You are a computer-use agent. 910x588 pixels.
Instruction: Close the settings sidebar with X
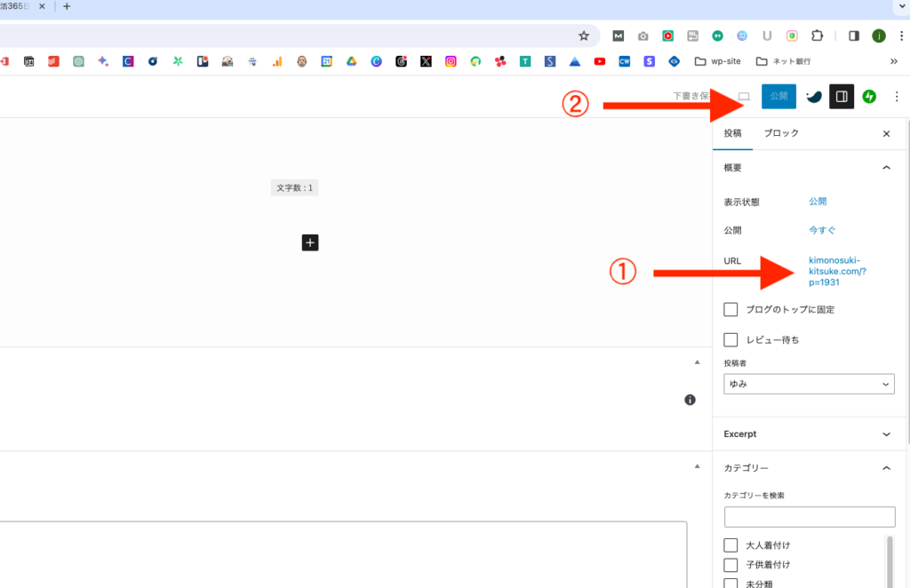tap(886, 133)
